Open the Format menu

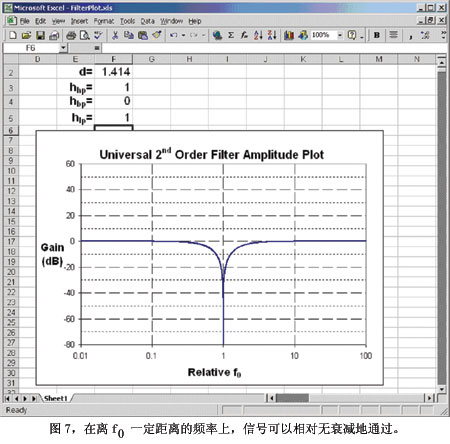(x=104, y=21)
